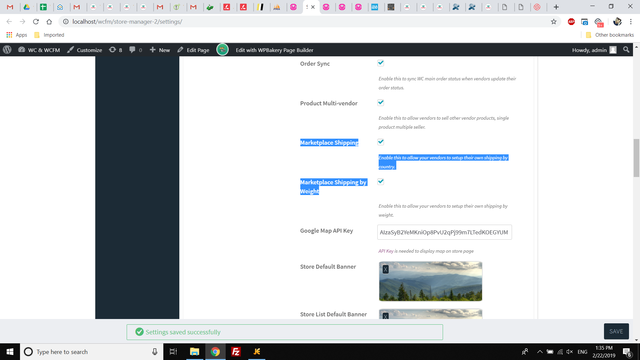The width and height of the screenshot is (640, 360).
Task: Remove the Store List Default Banner image
Action: tap(385, 316)
